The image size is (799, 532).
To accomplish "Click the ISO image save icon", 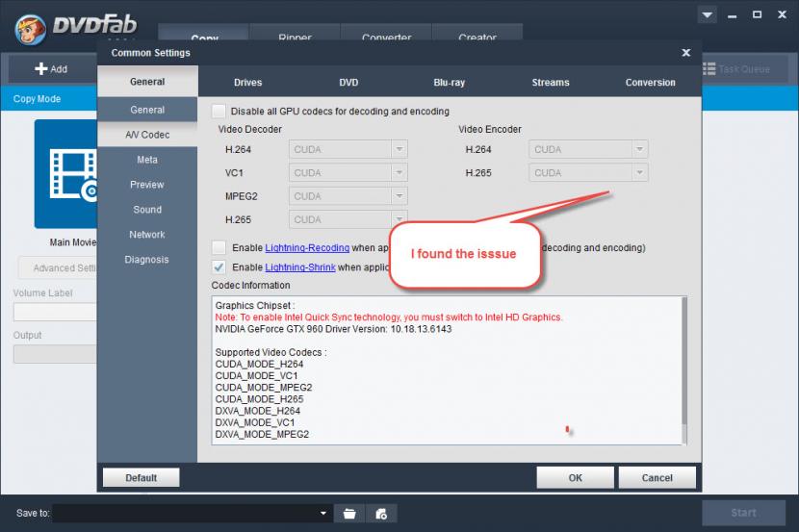I will tap(381, 514).
